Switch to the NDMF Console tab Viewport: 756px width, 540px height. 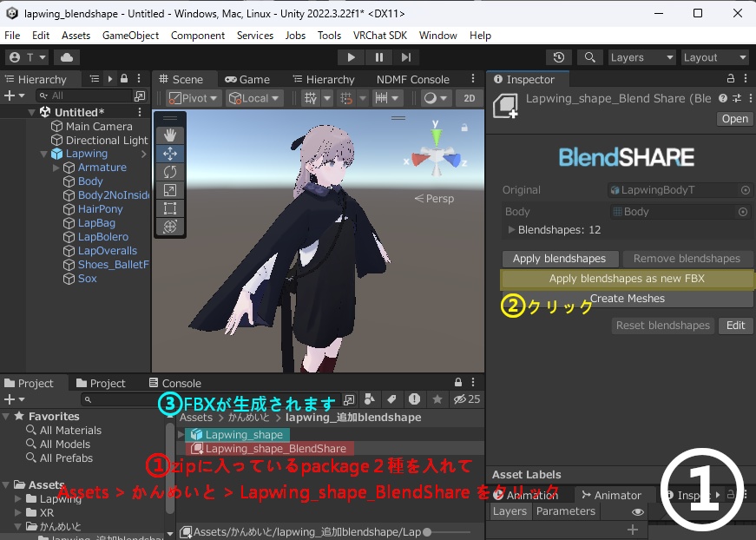[412, 80]
